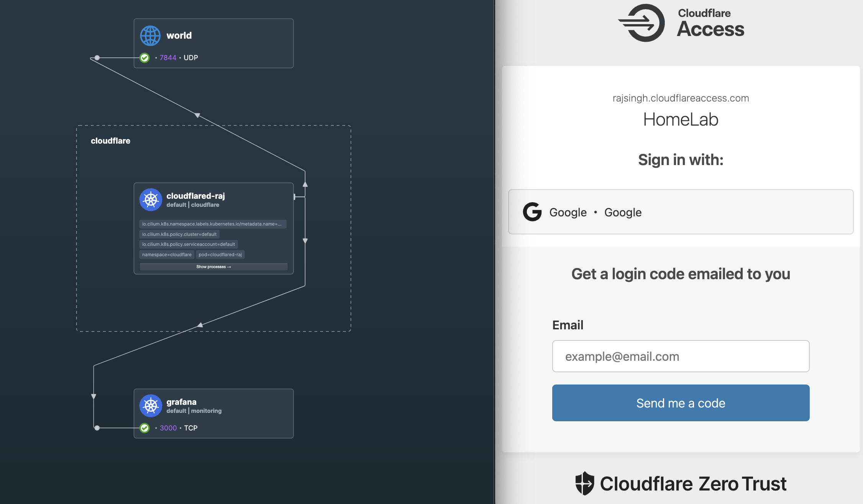Click default | monitoring subtitle on grafana
The image size is (863, 504).
pyautogui.click(x=194, y=411)
